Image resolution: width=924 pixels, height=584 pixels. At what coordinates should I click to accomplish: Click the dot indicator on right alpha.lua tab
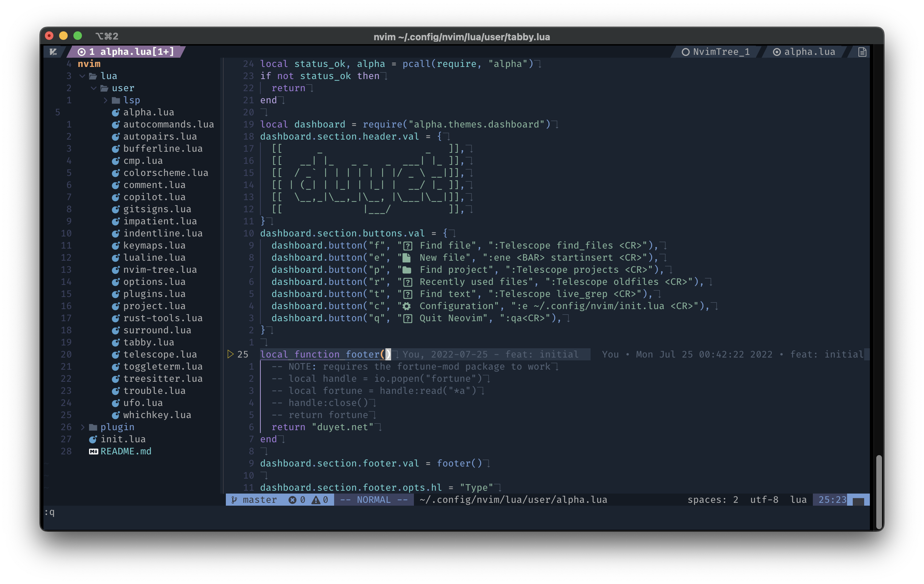(776, 52)
